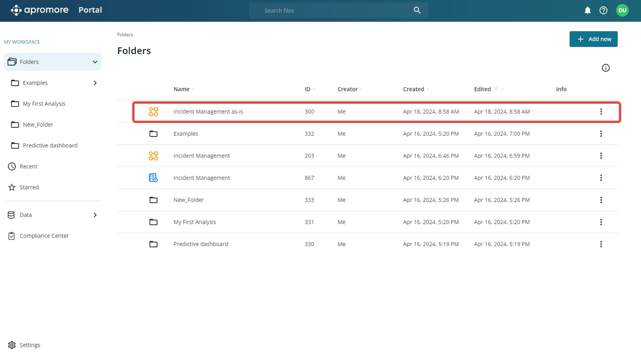The width and height of the screenshot is (641, 364).
Task: Open three-dot menu for Incident Management as-is
Action: 601,112
